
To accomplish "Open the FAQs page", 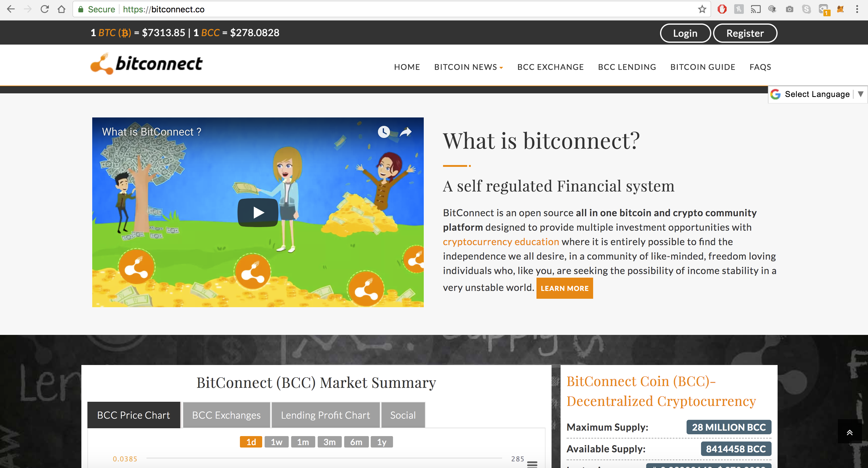I will (760, 67).
